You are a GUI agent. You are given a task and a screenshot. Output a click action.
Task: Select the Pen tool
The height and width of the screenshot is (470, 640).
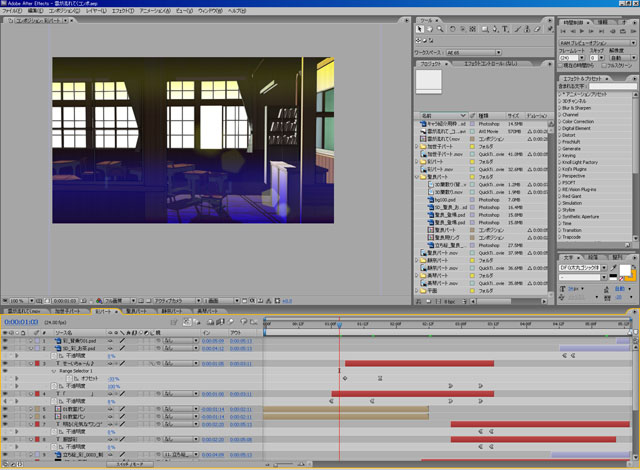pos(495,29)
